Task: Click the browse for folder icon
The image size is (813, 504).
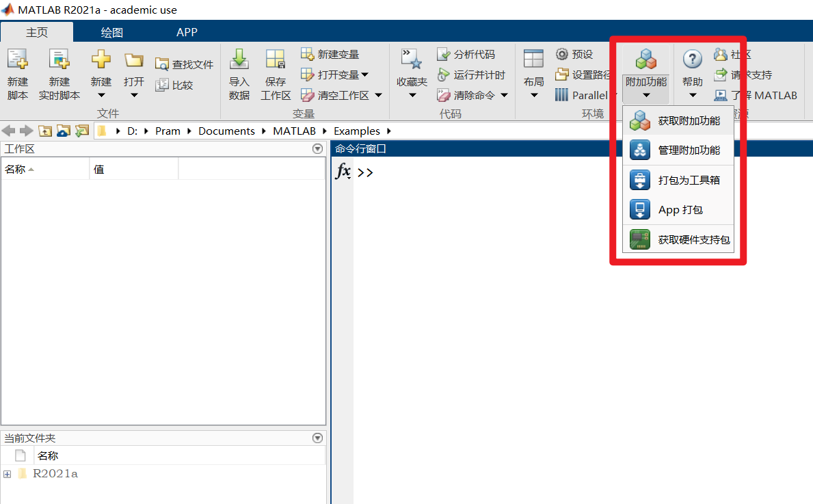Action: pos(64,131)
